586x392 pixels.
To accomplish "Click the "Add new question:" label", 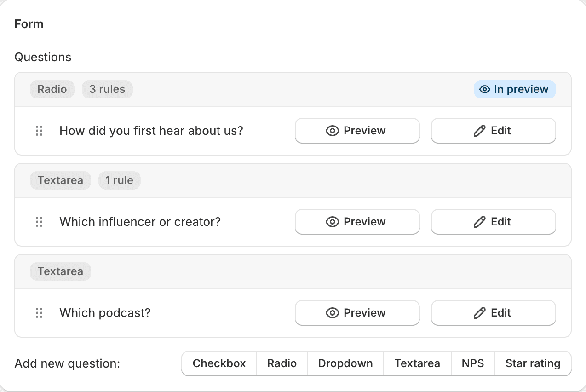I will pyautogui.click(x=67, y=363).
